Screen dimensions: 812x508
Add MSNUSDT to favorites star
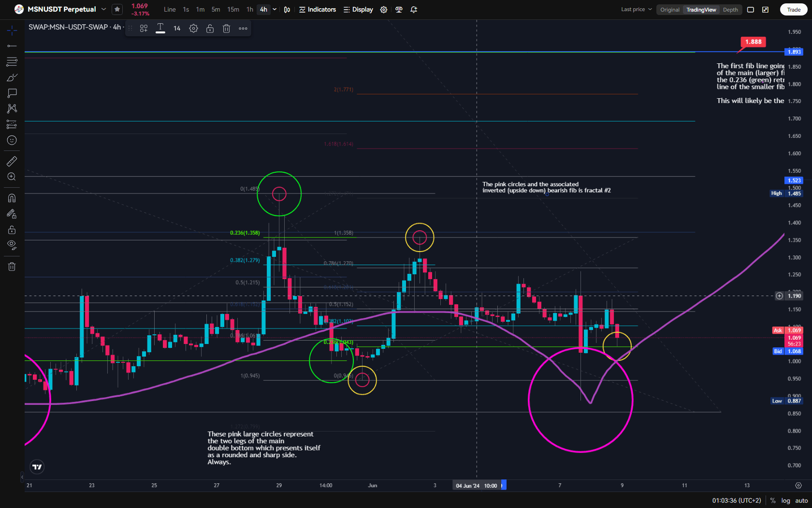[117, 9]
